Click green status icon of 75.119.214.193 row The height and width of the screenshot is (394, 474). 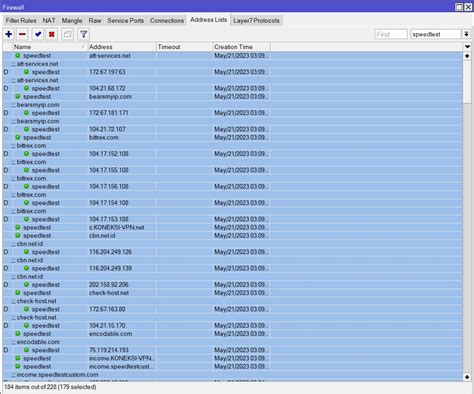(x=26, y=350)
